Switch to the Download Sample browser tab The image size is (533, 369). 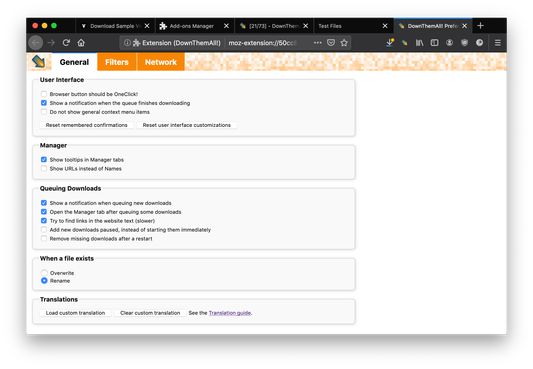(115, 26)
